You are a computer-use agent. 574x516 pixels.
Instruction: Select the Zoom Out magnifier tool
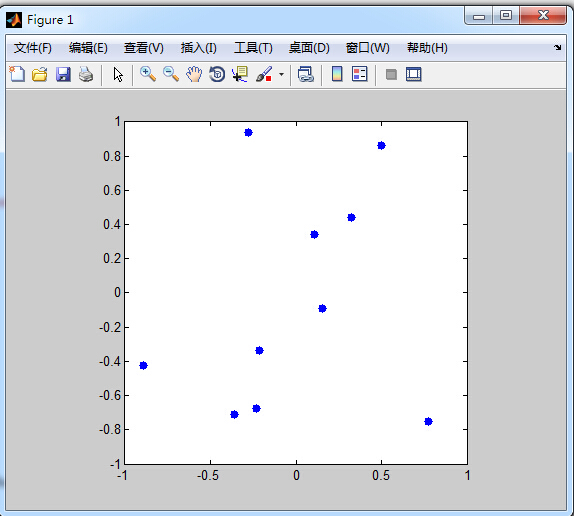[171, 74]
